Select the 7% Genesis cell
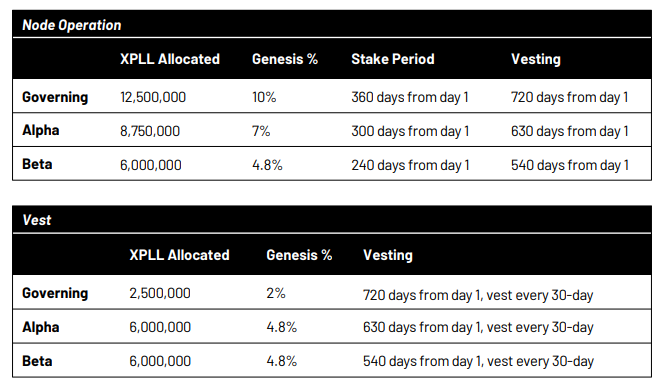This screenshot has height=388, width=669. pos(261,131)
